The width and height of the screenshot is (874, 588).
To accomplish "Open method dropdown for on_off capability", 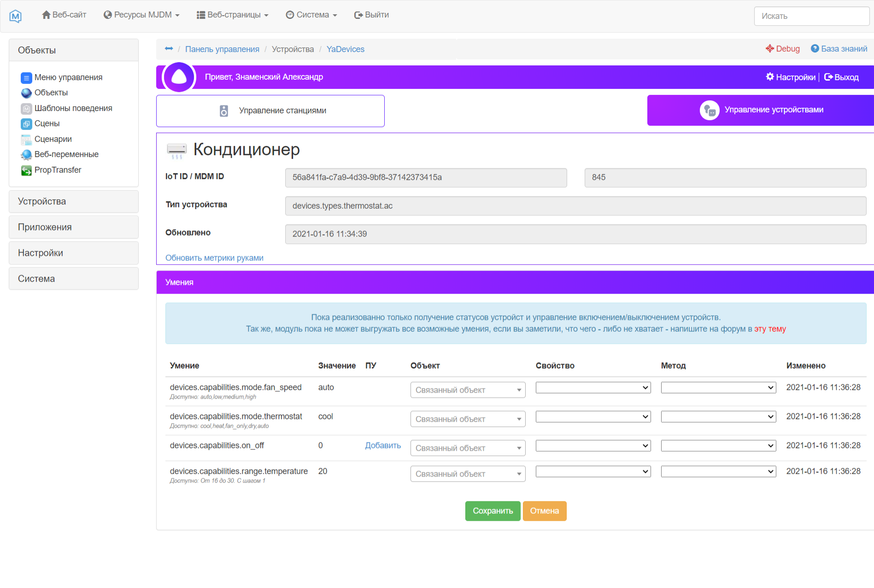I will [718, 446].
